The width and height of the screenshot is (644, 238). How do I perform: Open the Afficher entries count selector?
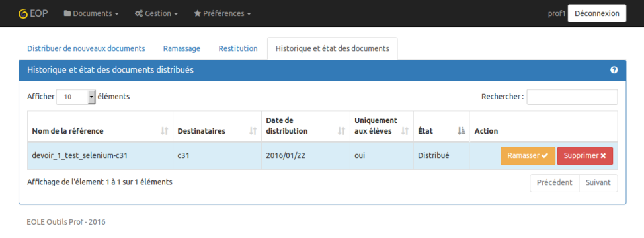pyautogui.click(x=76, y=97)
